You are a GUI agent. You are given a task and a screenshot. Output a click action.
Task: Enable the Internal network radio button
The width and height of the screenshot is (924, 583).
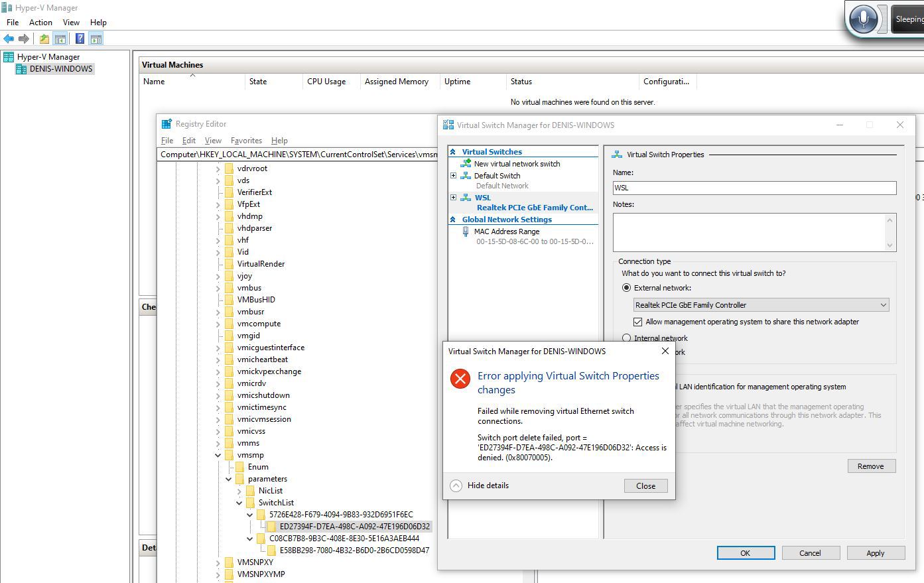coord(626,338)
